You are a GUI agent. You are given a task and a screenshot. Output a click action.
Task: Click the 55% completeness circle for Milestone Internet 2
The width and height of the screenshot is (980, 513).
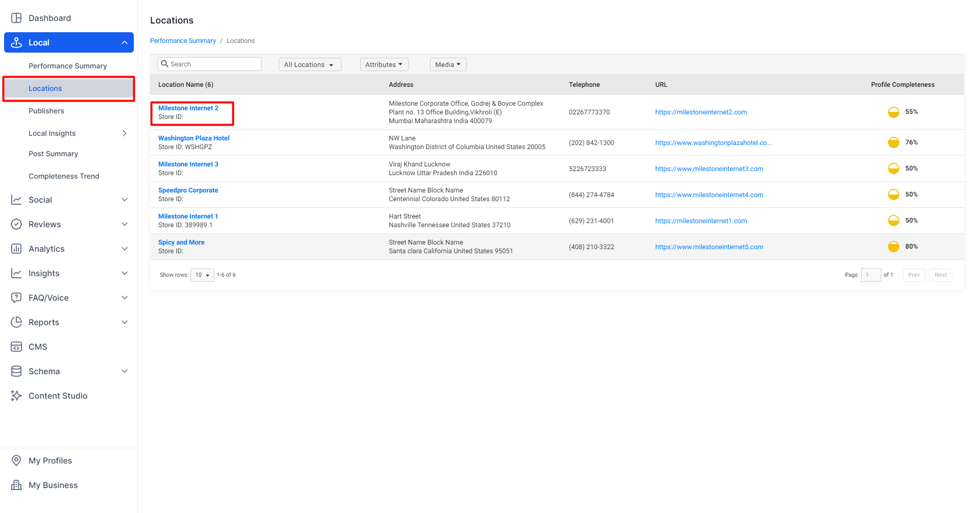[x=893, y=112]
